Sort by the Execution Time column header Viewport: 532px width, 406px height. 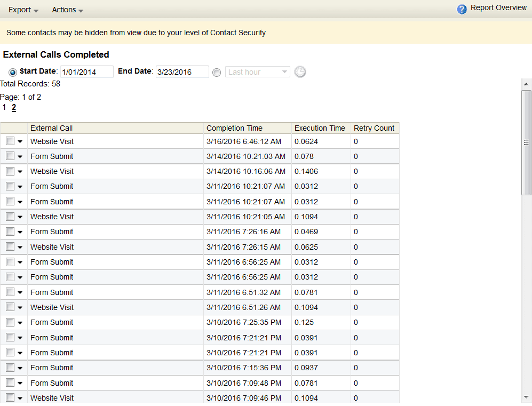click(x=320, y=128)
